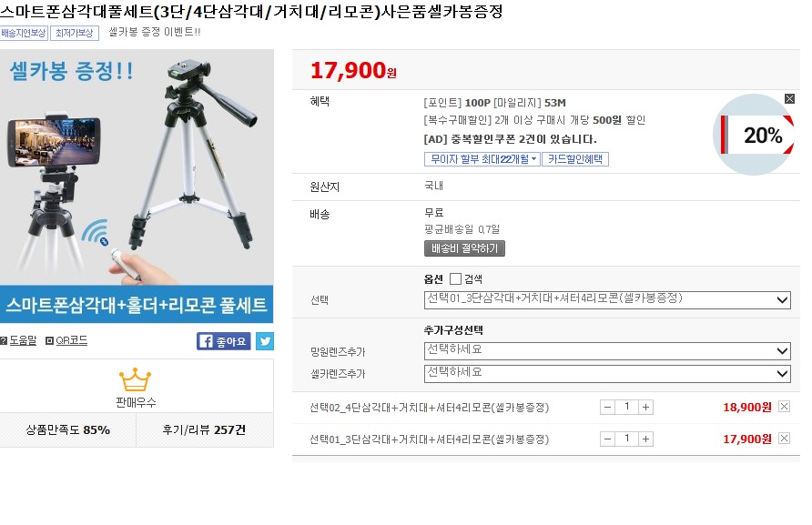Image resolution: width=812 pixels, height=525 pixels.
Task: Click the tripod product thumbnail image
Action: coord(137,187)
